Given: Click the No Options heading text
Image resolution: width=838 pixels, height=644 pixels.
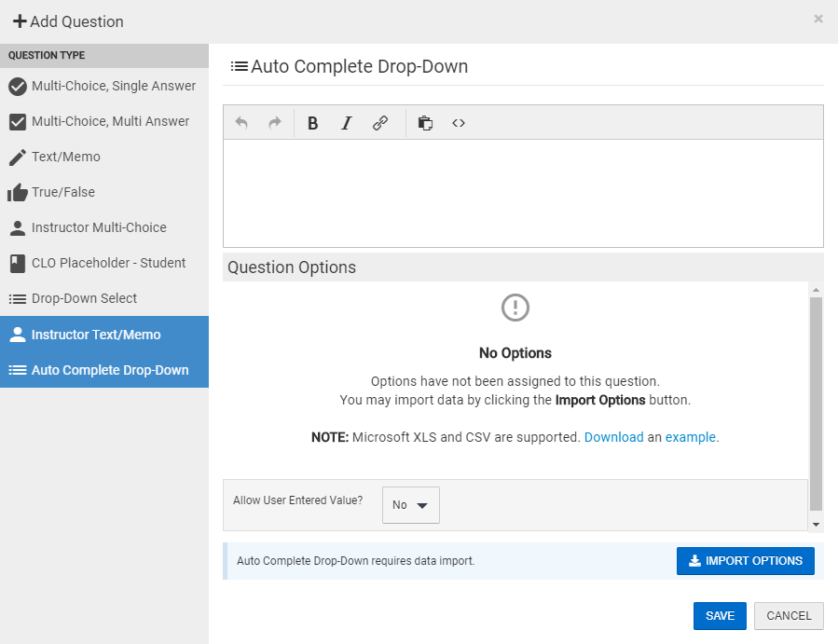Looking at the screenshot, I should (515, 352).
